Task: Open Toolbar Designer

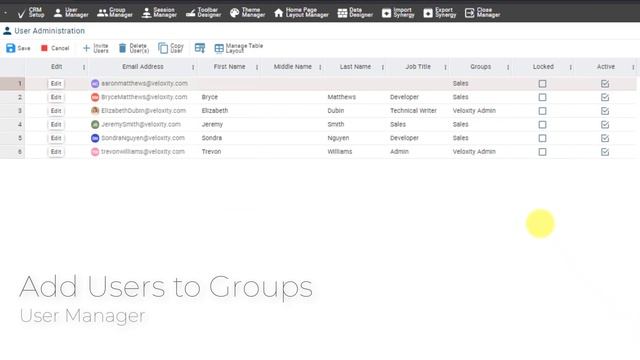Action: coord(203,13)
